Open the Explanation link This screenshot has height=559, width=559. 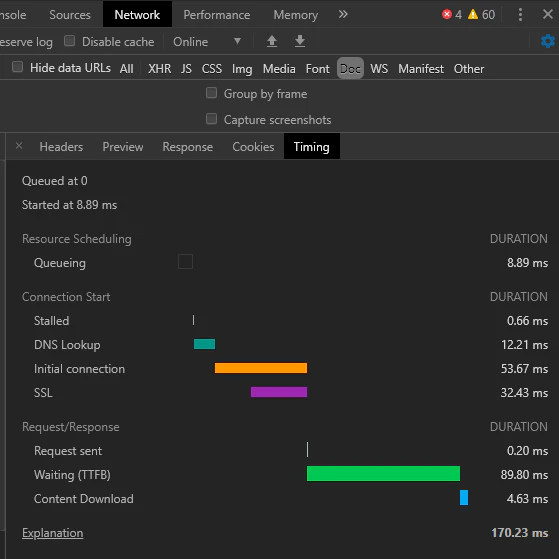(53, 533)
